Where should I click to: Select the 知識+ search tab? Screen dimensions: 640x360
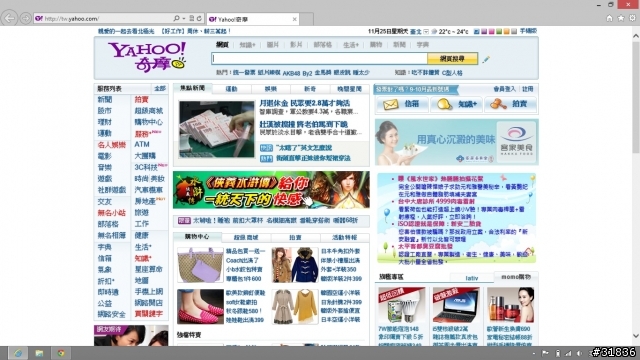247,45
